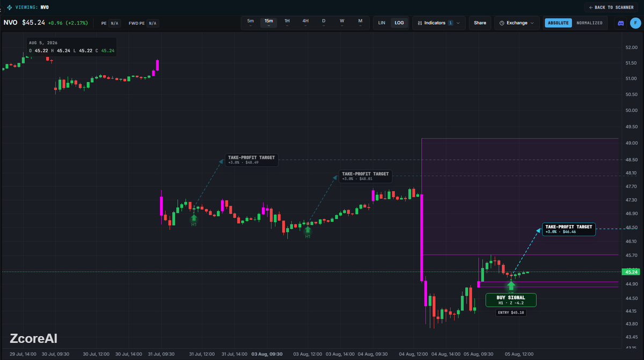Viewport: 644px width, 360px height.
Task: Click the 50.00 price axis label
Action: (631, 111)
